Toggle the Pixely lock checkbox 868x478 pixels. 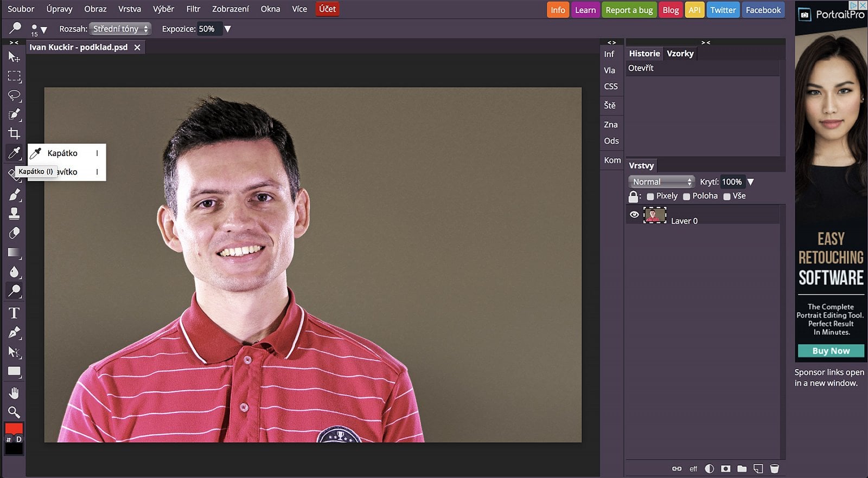[x=650, y=197]
